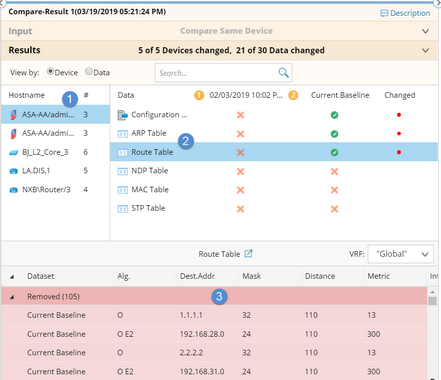Image resolution: width=441 pixels, height=380 pixels.
Task: Toggle the Dataset header expand triangle
Action: point(12,276)
